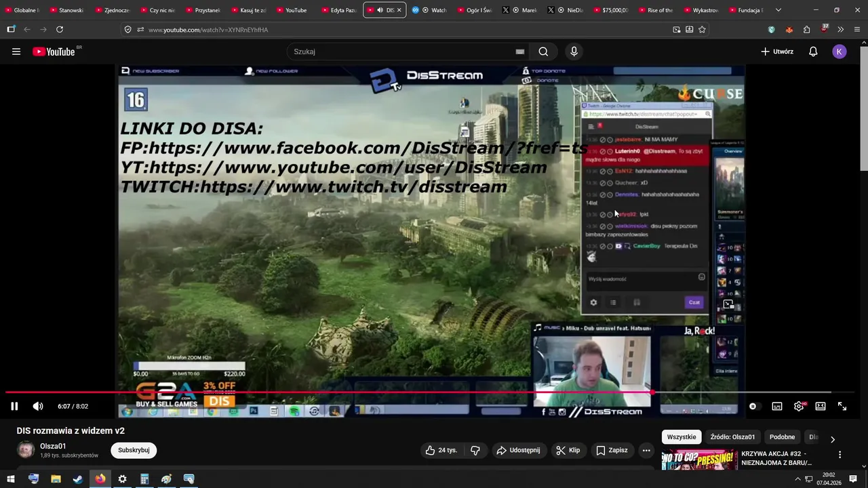Open player settings gear

point(799,406)
